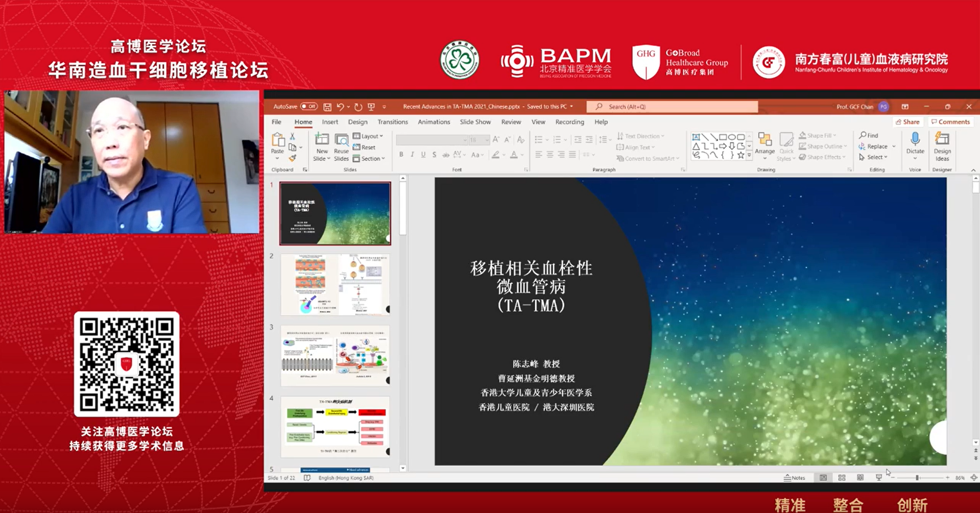Image resolution: width=980 pixels, height=513 pixels.
Task: Toggle Bold formatting
Action: point(401,155)
